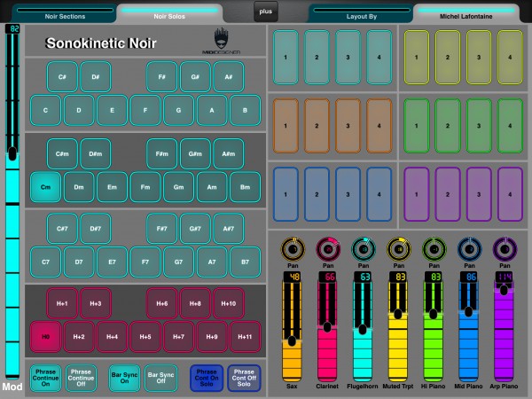Image resolution: width=532 pixels, height=399 pixels.
Task: Click the Clarinet volume fader
Action: click(x=327, y=332)
